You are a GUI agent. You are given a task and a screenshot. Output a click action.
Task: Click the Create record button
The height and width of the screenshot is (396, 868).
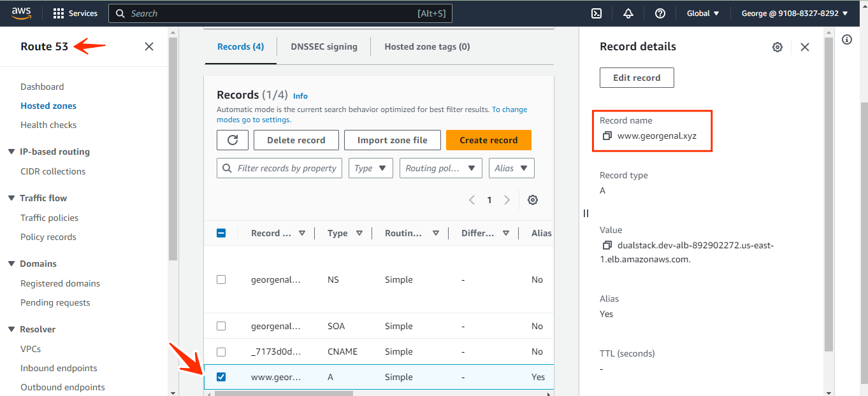(489, 140)
